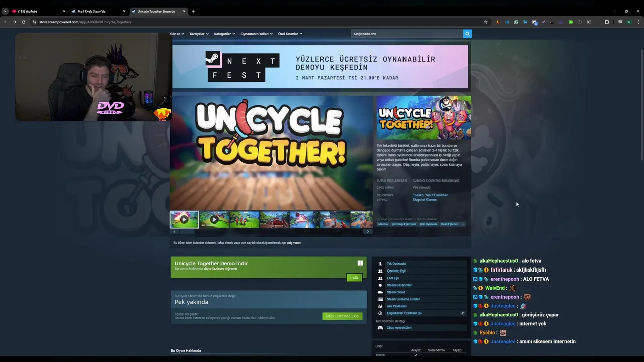Screen dimensions: 644x362
Task: Select the third screenshot thumbnail
Action: pos(245,219)
